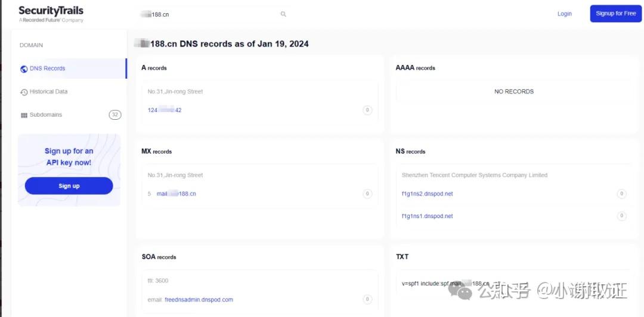
Task: Click count badge beside f1g1ns1.dnspod.net
Action: pyautogui.click(x=622, y=216)
